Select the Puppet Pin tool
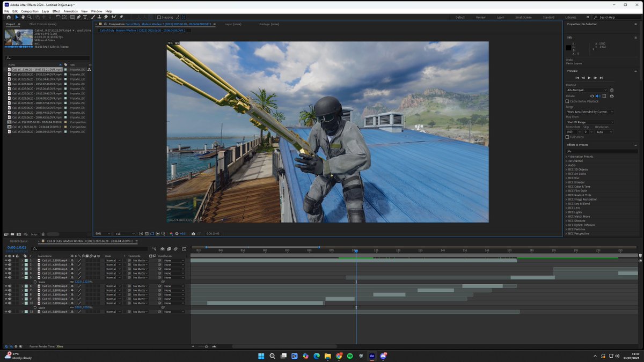 pyautogui.click(x=121, y=17)
